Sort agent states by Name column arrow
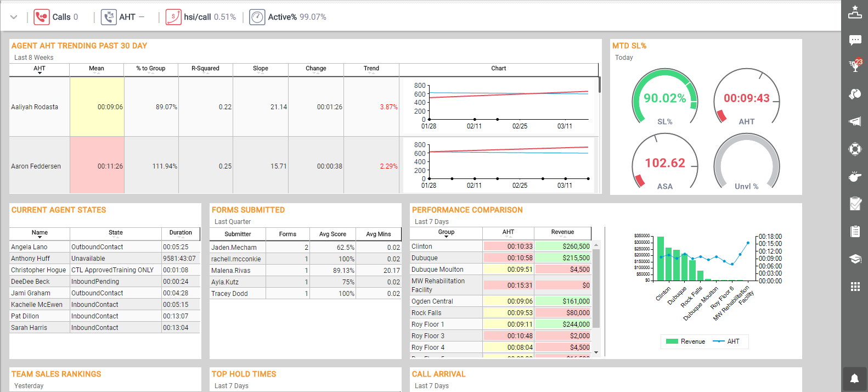The height and width of the screenshot is (392, 868). (x=40, y=237)
